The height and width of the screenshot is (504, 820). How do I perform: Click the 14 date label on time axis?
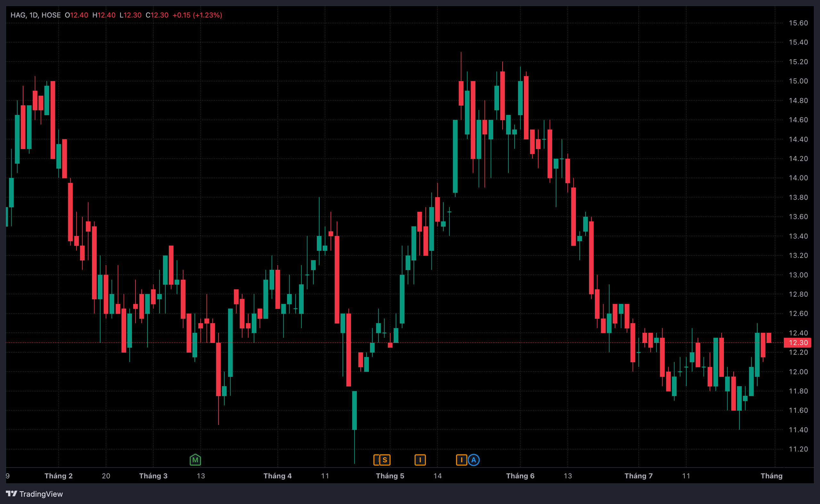[x=438, y=476]
